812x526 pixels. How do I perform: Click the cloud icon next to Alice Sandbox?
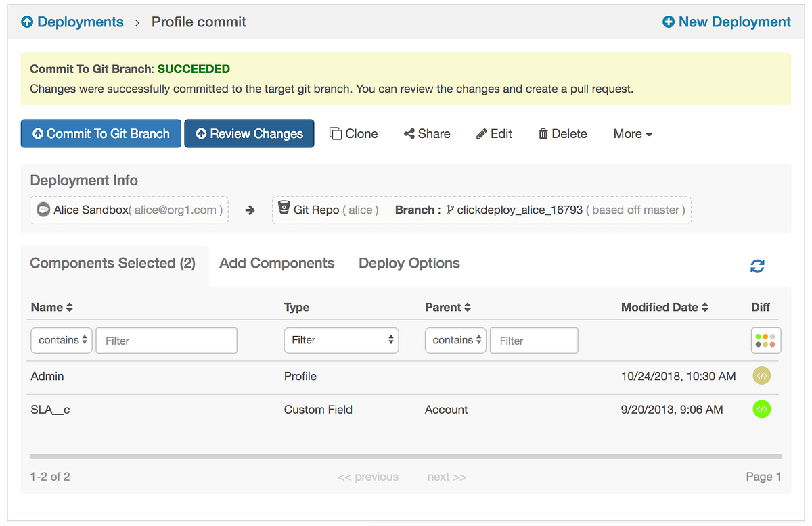(x=43, y=210)
